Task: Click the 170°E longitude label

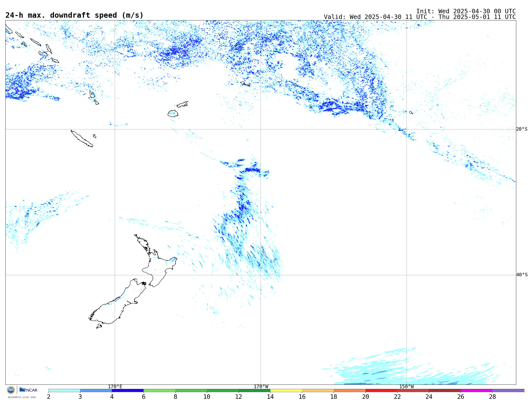Action: 115,386
